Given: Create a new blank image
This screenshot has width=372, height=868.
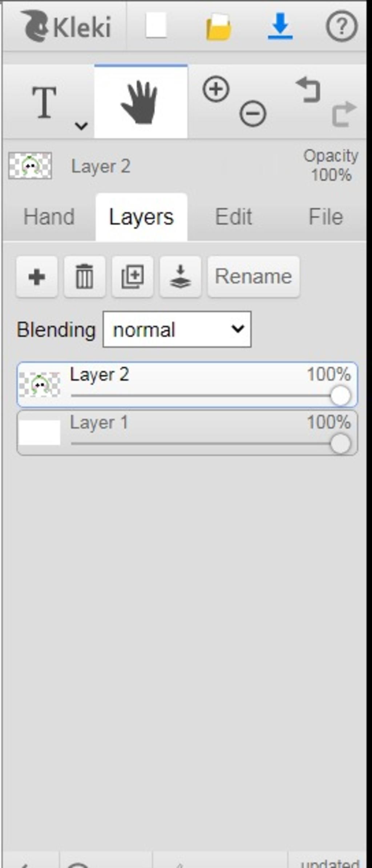Looking at the screenshot, I should (156, 25).
